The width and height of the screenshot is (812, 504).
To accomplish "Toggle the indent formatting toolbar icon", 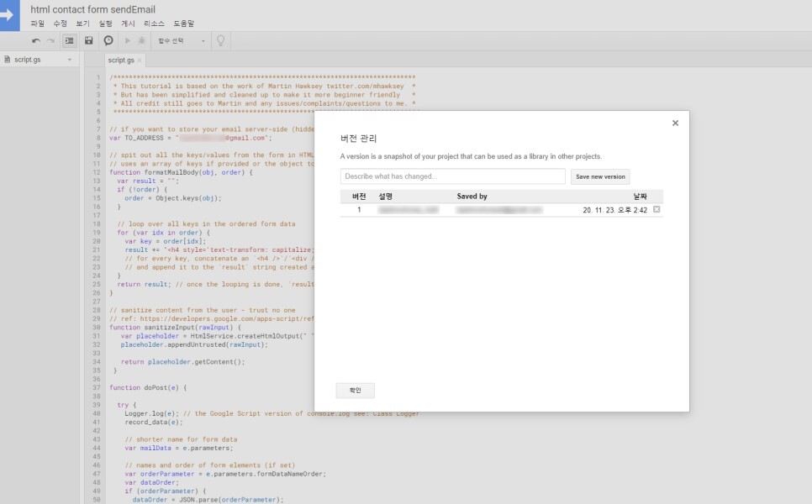I will click(x=70, y=41).
